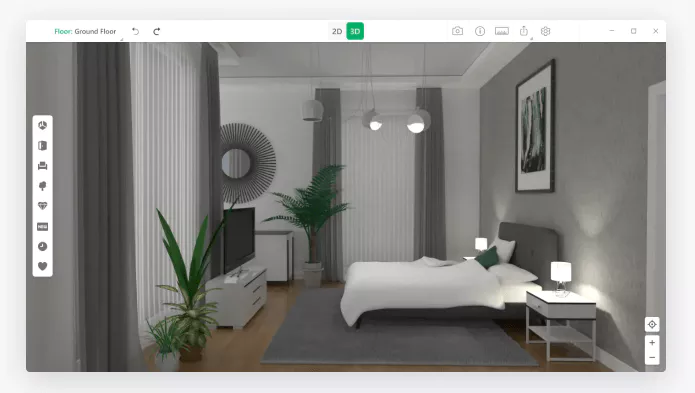Show the NEW items catalog
The width and height of the screenshot is (695, 393).
(43, 226)
